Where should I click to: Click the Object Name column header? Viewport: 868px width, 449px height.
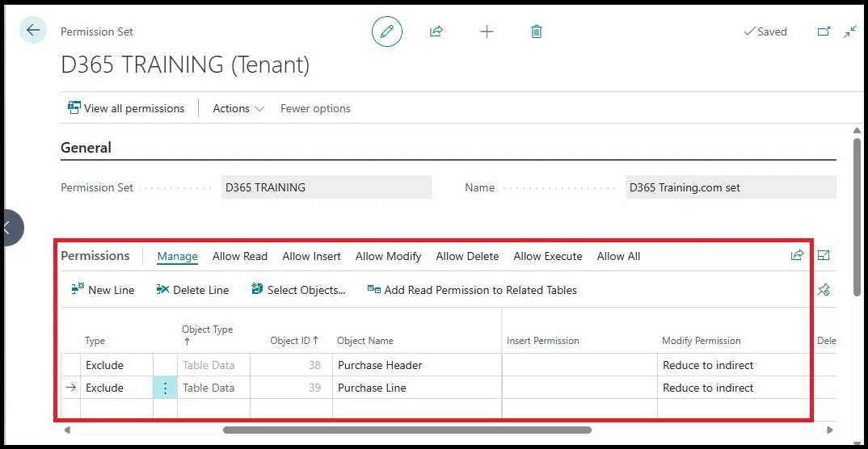coord(364,341)
